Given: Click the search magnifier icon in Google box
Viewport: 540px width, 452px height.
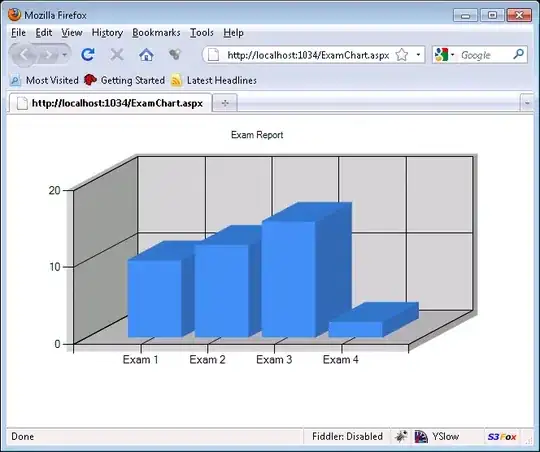Looking at the screenshot, I should pyautogui.click(x=518, y=54).
